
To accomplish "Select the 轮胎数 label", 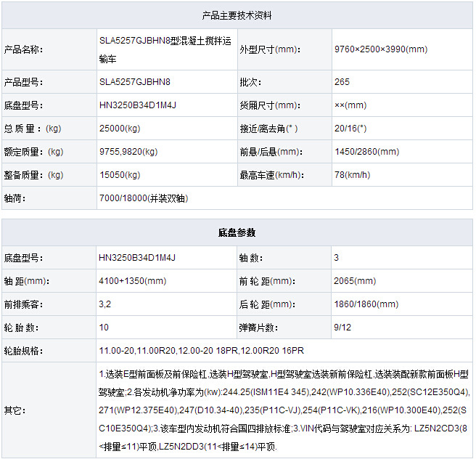I will 21,328.
